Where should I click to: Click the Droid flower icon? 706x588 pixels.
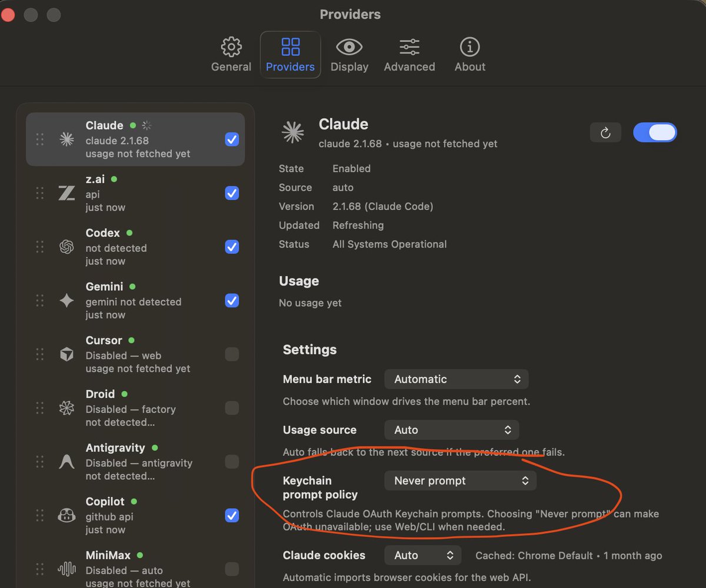point(66,408)
